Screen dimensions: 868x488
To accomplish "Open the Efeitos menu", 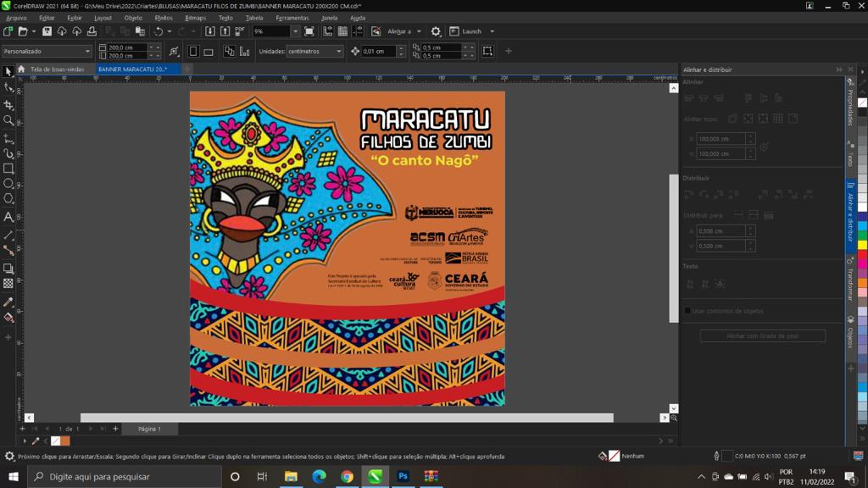I will coord(164,18).
